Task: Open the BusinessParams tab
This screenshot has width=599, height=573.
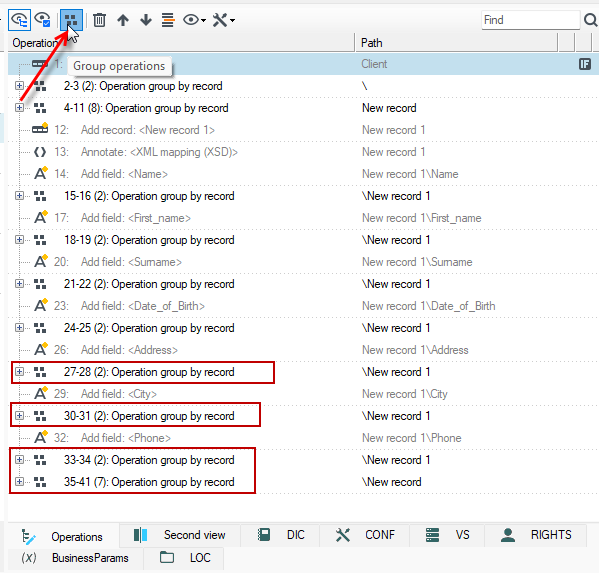Action: (76, 558)
